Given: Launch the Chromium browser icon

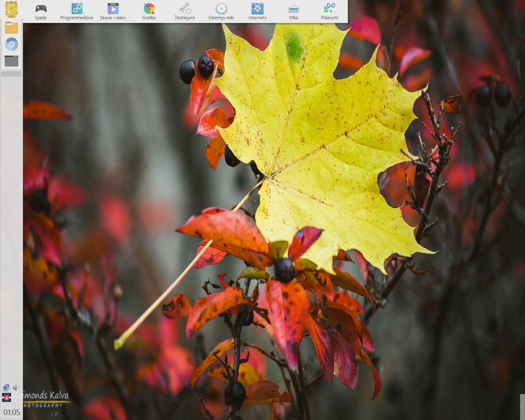Looking at the screenshot, I should (x=11, y=44).
